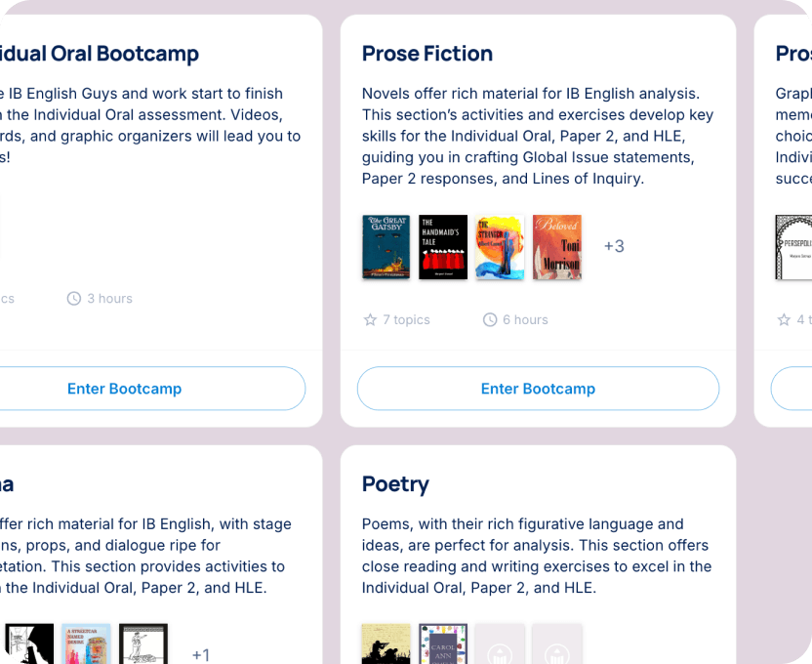Open the Prose Fiction card title
Screen dimensions: 812x664
[427, 54]
